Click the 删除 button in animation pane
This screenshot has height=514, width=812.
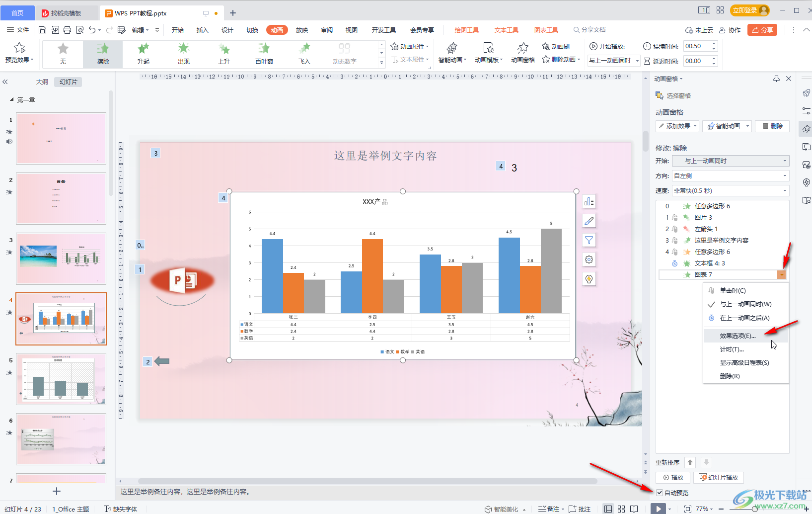click(772, 126)
